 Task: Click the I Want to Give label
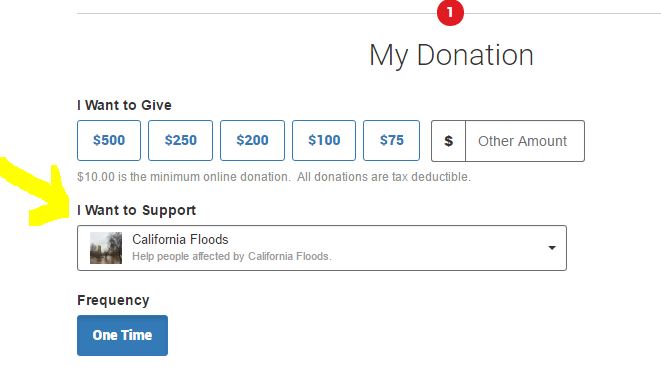click(124, 105)
